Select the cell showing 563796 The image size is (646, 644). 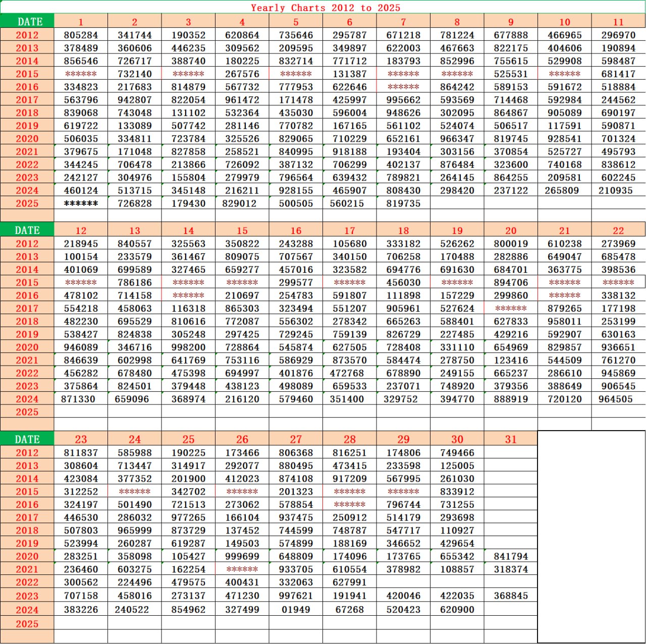tap(81, 100)
